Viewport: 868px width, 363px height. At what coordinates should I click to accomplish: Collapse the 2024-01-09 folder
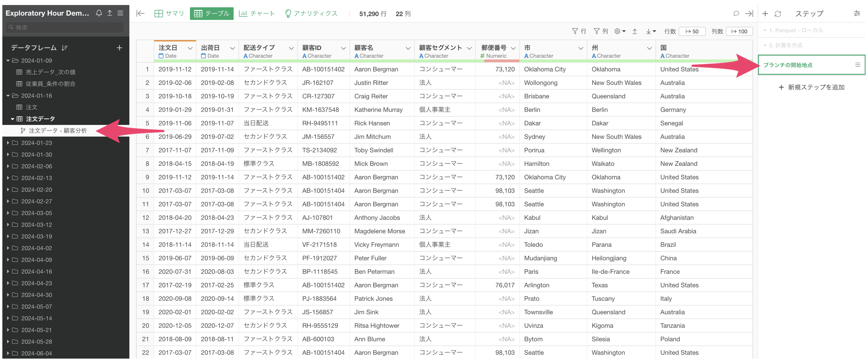click(8, 61)
